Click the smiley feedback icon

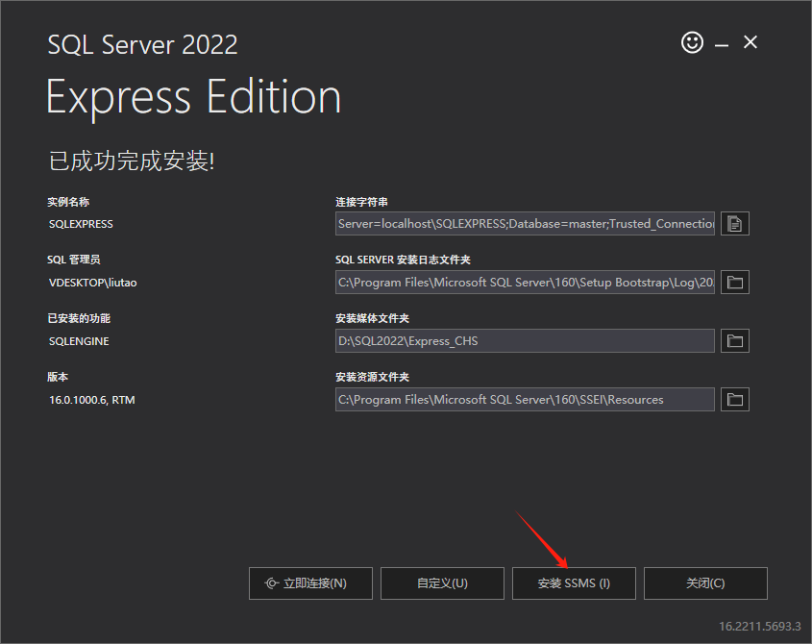click(x=692, y=42)
